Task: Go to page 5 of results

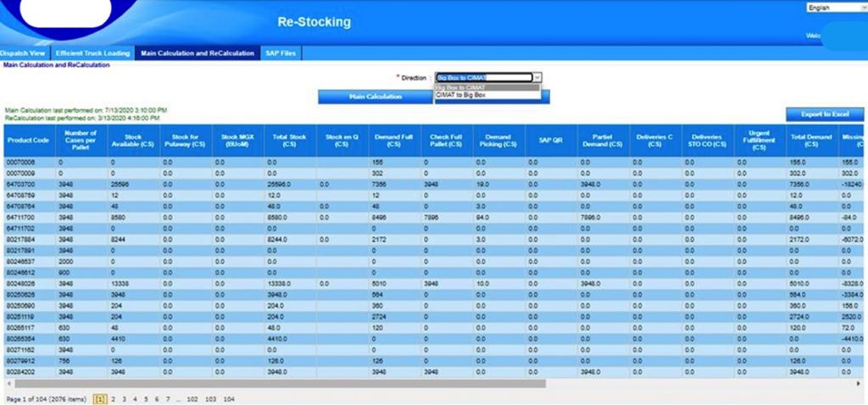Action: coord(146,399)
